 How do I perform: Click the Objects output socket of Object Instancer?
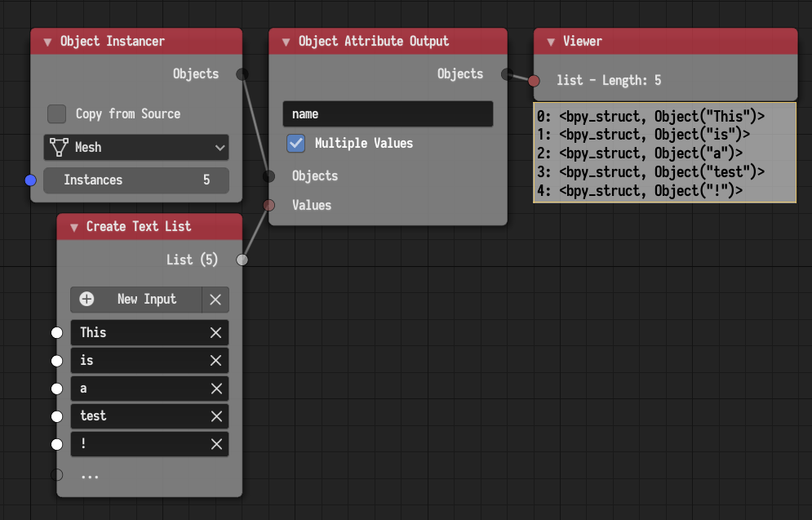(242, 73)
